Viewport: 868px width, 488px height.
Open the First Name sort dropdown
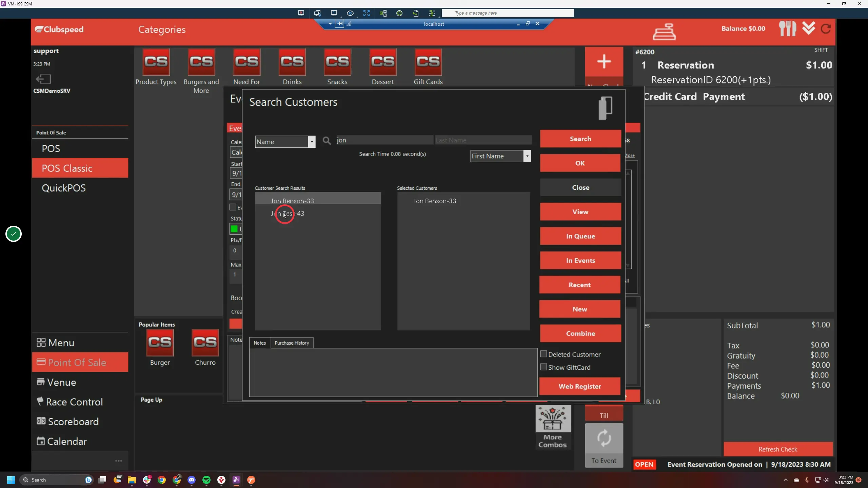[x=527, y=156]
